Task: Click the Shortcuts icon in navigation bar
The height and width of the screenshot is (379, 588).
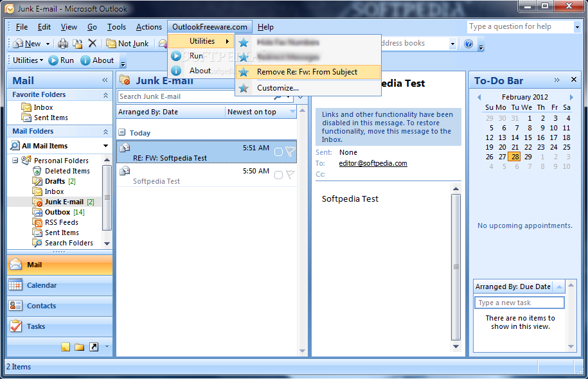Action: 94,347
